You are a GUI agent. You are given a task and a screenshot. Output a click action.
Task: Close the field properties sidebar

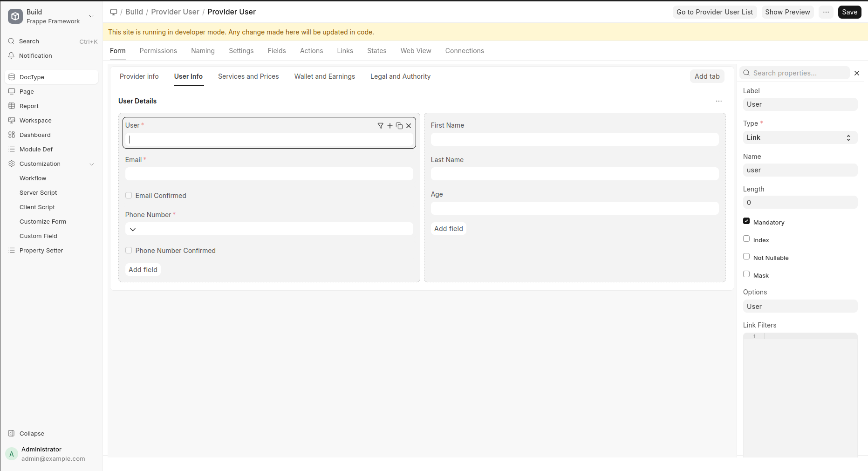click(x=857, y=73)
